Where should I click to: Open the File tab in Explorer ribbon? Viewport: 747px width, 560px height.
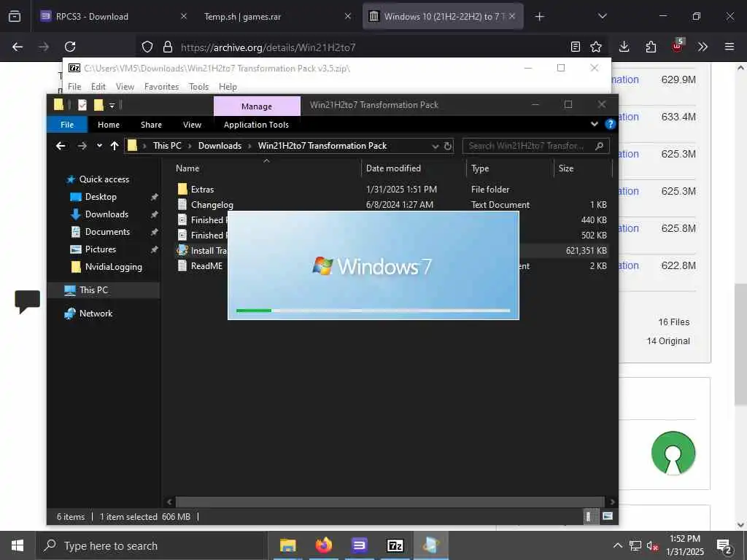67,124
